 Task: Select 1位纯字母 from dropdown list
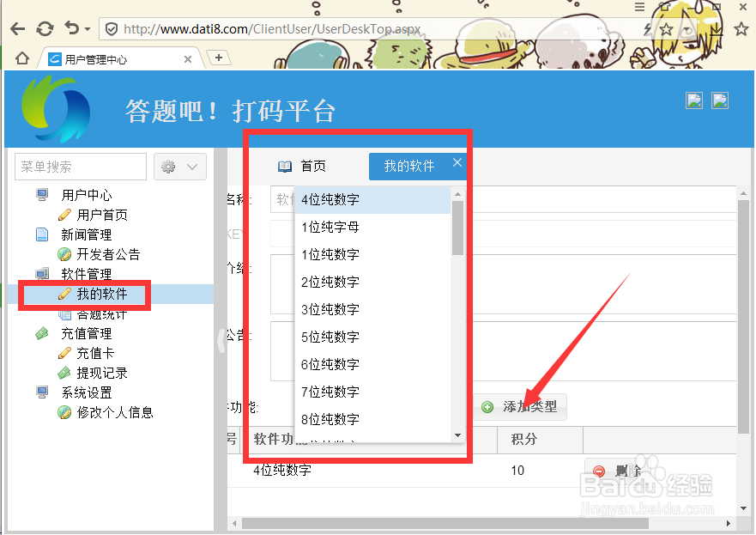(x=372, y=228)
